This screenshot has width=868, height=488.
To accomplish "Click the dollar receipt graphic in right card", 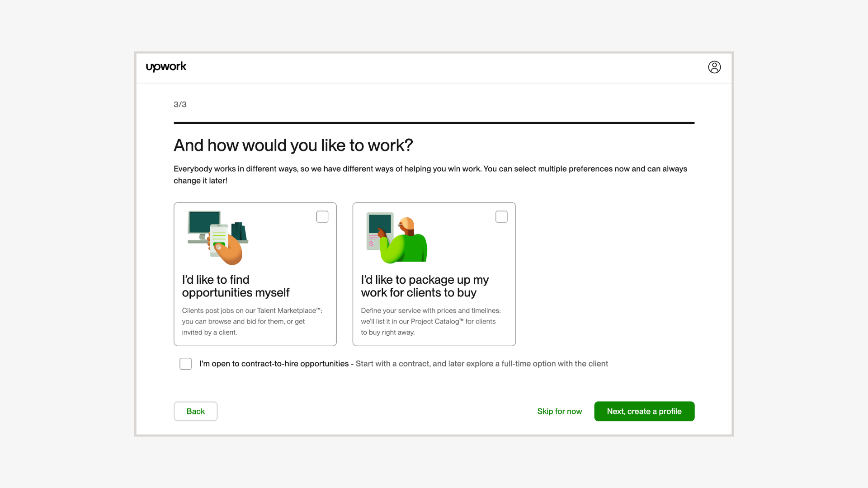I will coord(373,239).
